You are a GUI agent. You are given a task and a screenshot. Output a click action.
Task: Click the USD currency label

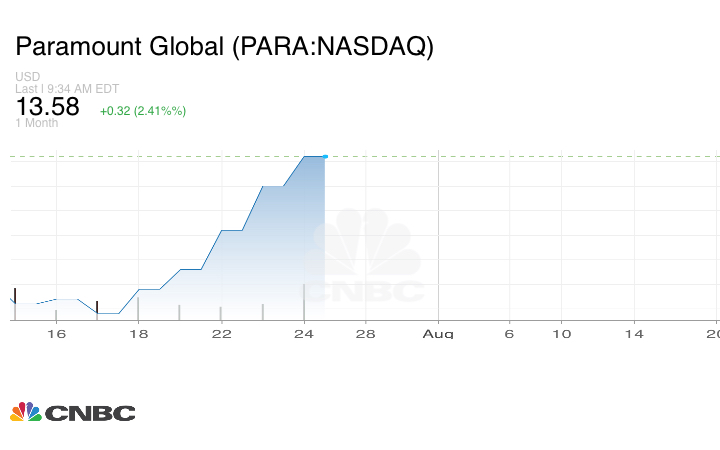pyautogui.click(x=27, y=76)
